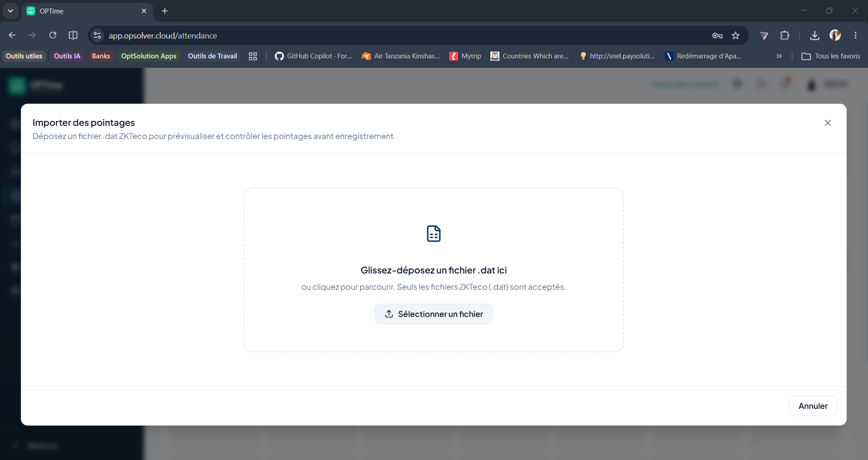Expand hidden bookmarks chevron

779,56
